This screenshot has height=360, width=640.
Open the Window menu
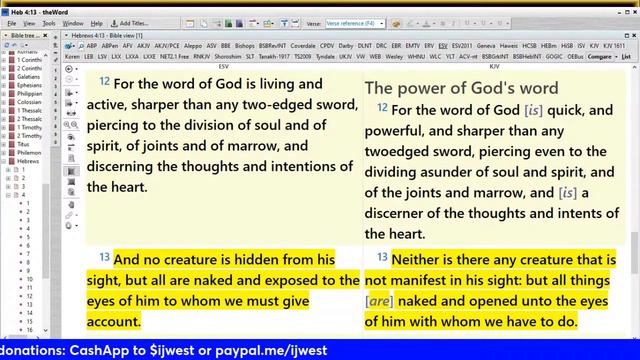coord(73,24)
